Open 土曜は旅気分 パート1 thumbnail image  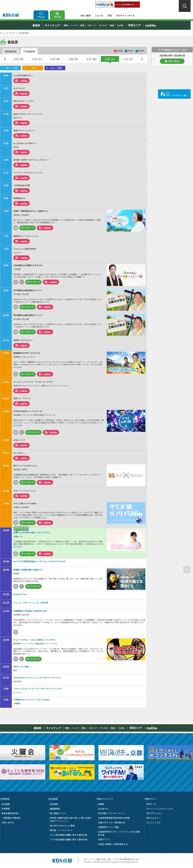point(126,300)
